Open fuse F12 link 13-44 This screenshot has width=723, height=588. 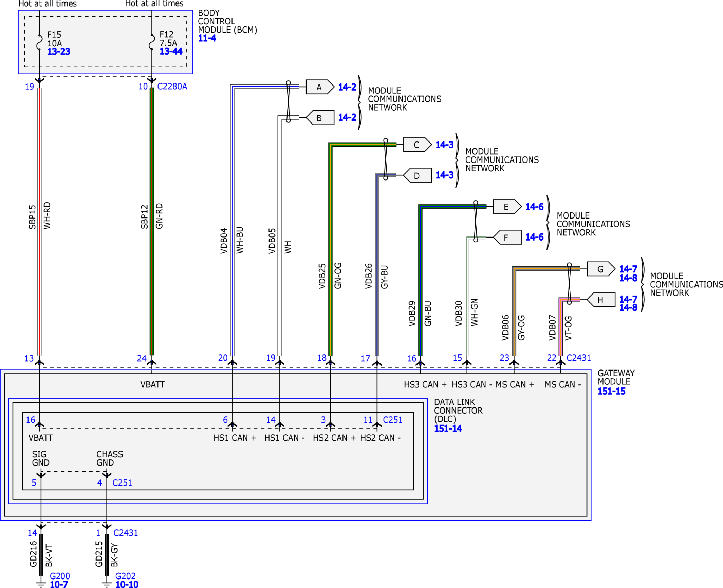point(171,51)
